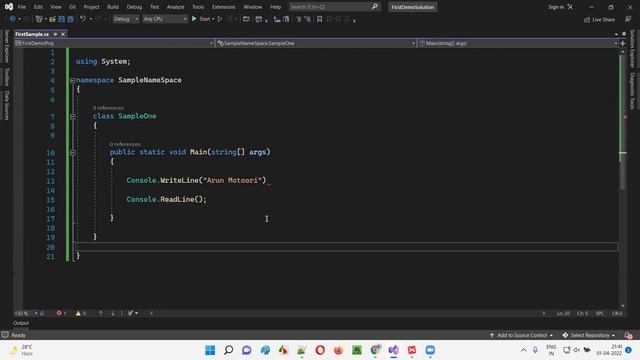The width and height of the screenshot is (640, 360).
Task: Open the Data Sources side tab
Action: [7, 105]
